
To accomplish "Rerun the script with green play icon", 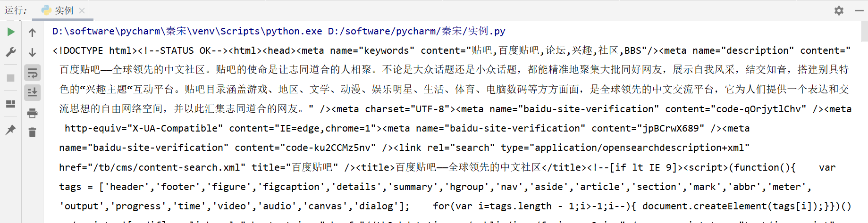I will pos(11,32).
